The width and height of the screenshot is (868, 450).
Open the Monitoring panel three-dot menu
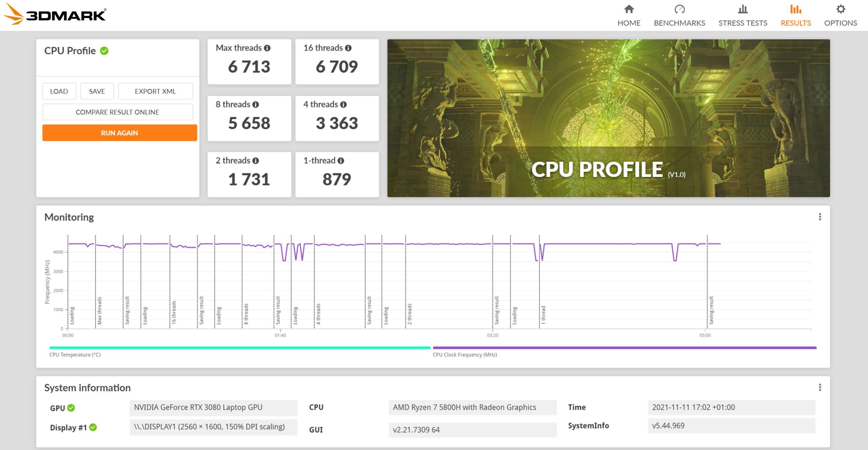[820, 217]
